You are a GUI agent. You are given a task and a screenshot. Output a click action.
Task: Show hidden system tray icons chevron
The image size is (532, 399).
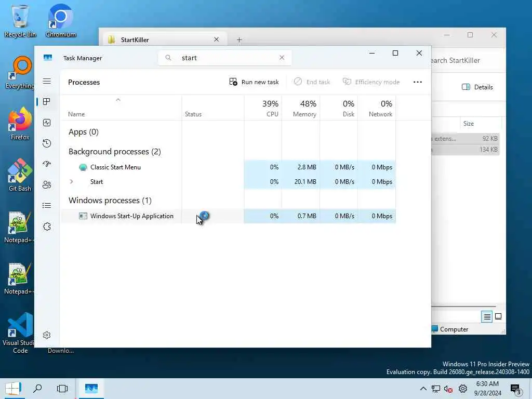point(423,389)
